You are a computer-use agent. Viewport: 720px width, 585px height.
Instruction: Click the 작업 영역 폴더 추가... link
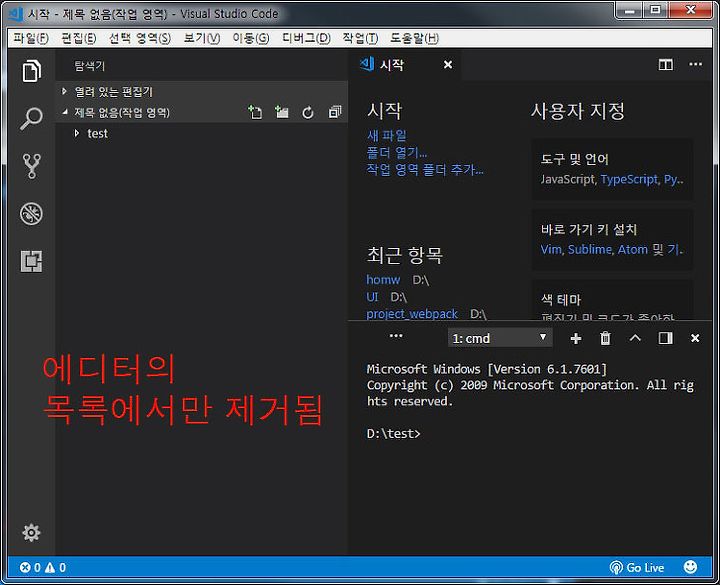click(x=425, y=169)
